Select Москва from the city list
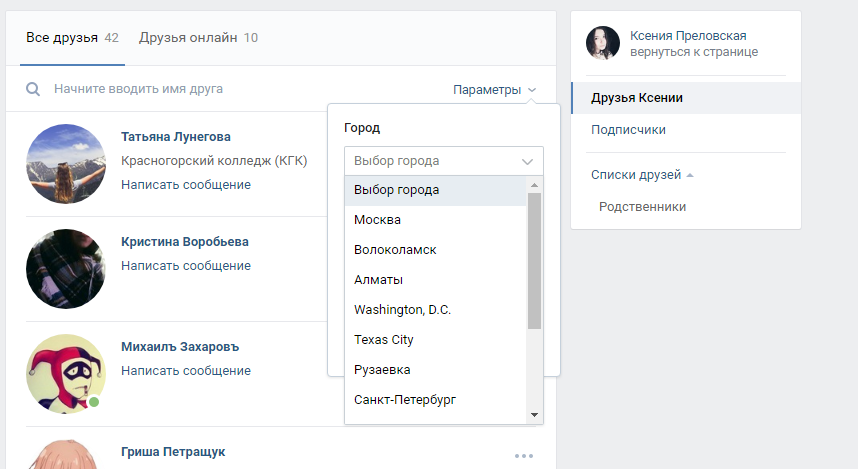 377,220
